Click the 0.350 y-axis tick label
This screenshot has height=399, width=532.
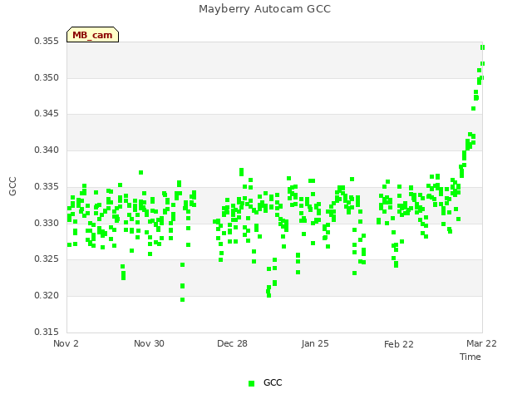(x=47, y=77)
